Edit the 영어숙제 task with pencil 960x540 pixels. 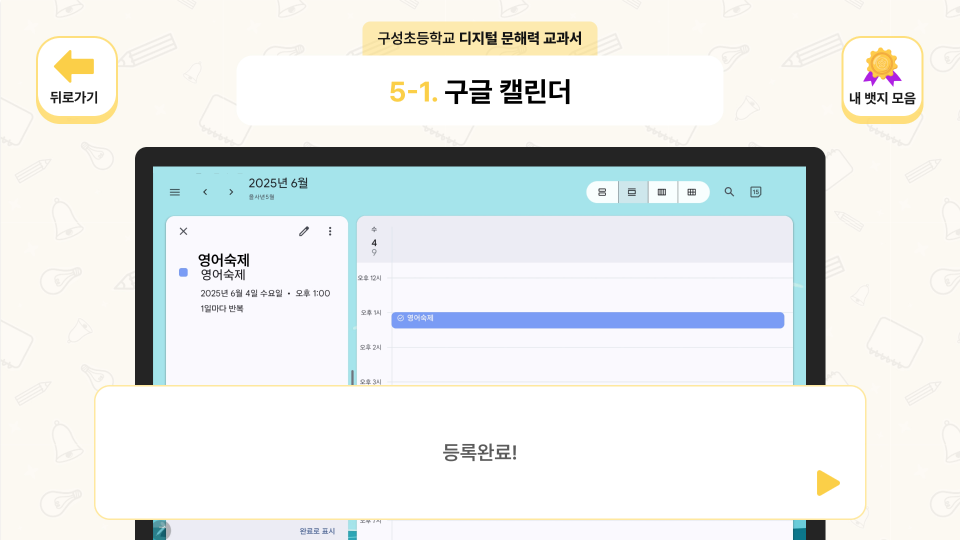[304, 231]
